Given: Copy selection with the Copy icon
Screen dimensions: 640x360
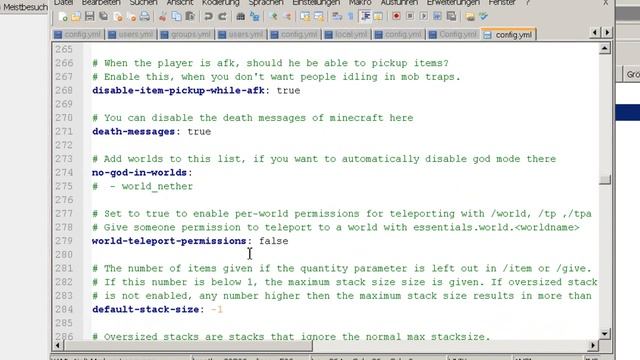Looking at the screenshot, I should pyautogui.click(x=176, y=16).
